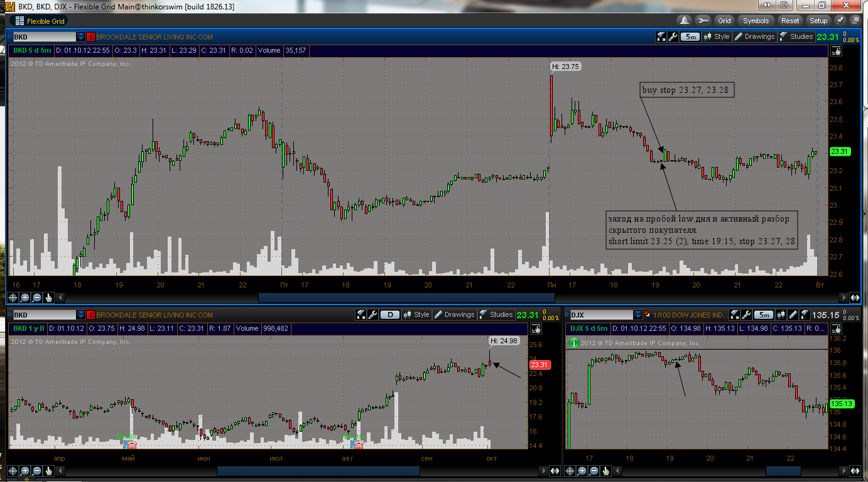Open Studies menu in top BKD chart

[x=796, y=36]
